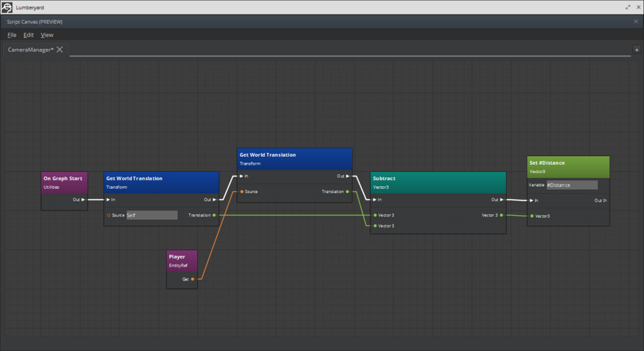Screen dimensions: 644x351
Task: Click Translation output pin on left Get World Translation
Action: [x=214, y=215]
